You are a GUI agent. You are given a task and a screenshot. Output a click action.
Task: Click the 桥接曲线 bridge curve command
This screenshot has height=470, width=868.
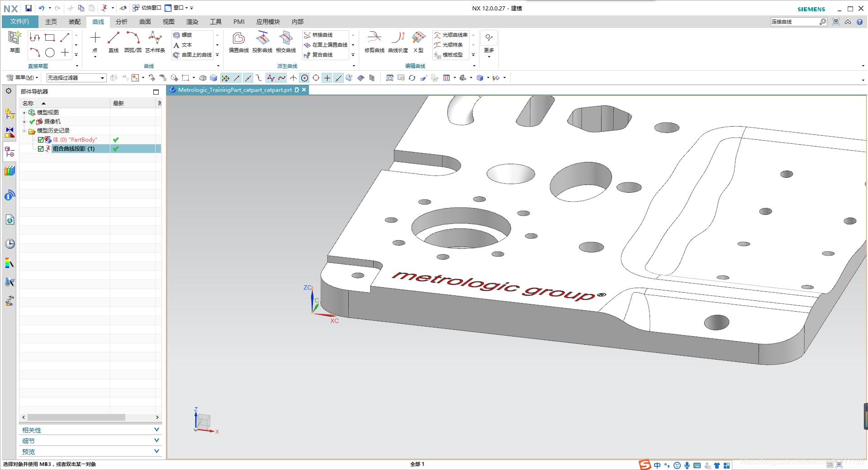click(x=318, y=35)
